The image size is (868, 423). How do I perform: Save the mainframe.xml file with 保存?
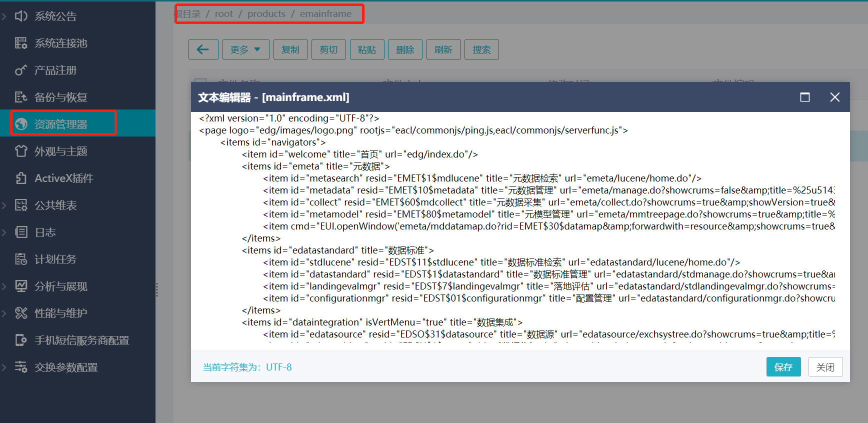point(783,367)
